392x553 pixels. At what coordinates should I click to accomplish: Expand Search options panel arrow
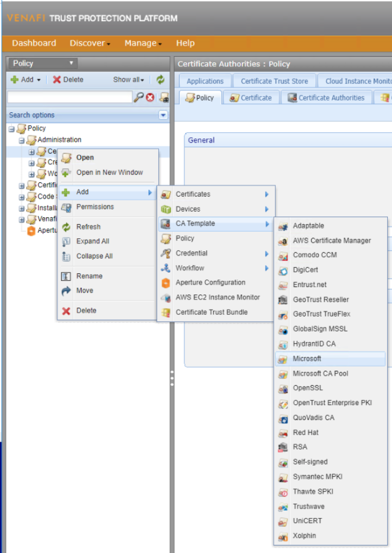[163, 115]
